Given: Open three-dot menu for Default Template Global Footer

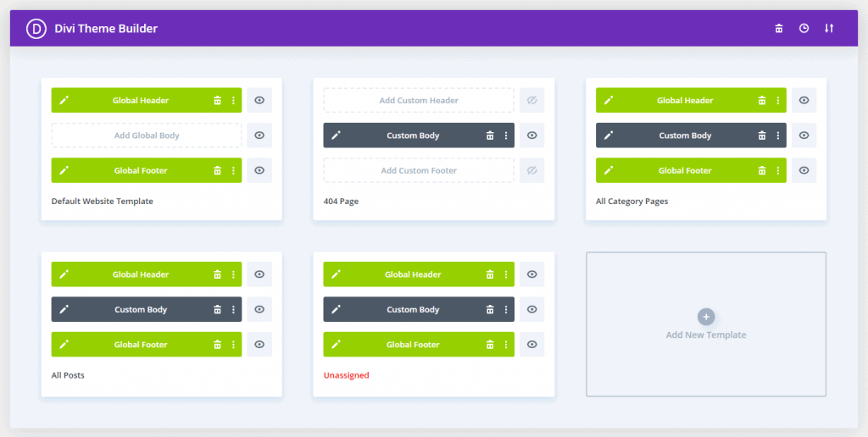Looking at the screenshot, I should click(x=233, y=170).
